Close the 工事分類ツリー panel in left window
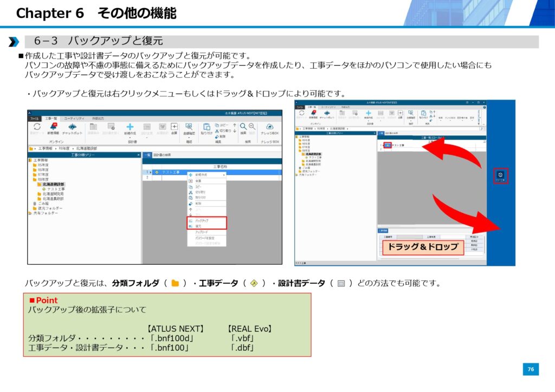This screenshot has width=555, height=392. pos(139,155)
